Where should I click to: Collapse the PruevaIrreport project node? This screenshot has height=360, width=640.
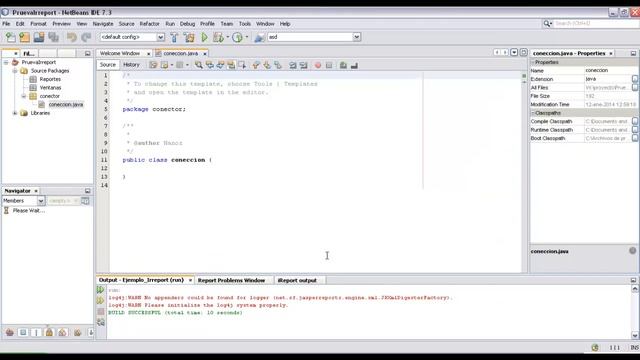tap(6, 62)
